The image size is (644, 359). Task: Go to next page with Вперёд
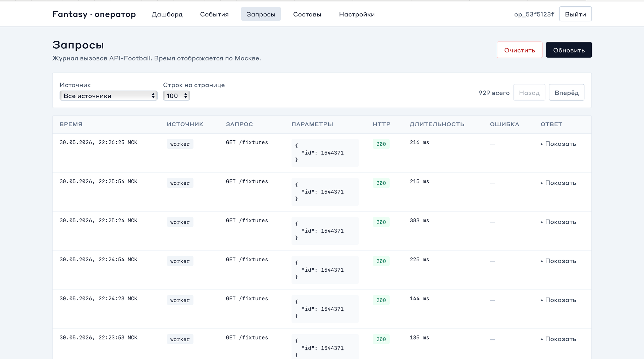(567, 92)
